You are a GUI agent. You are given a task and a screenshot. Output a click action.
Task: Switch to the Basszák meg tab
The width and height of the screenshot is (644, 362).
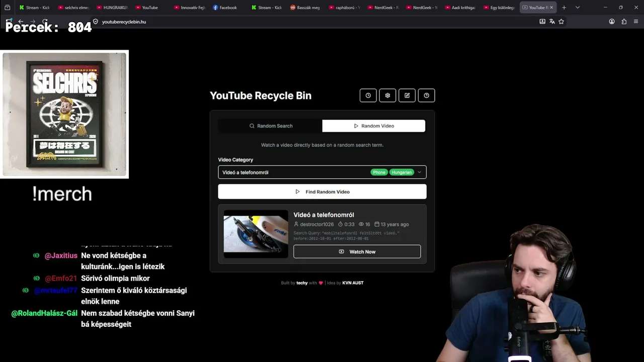tap(305, 8)
